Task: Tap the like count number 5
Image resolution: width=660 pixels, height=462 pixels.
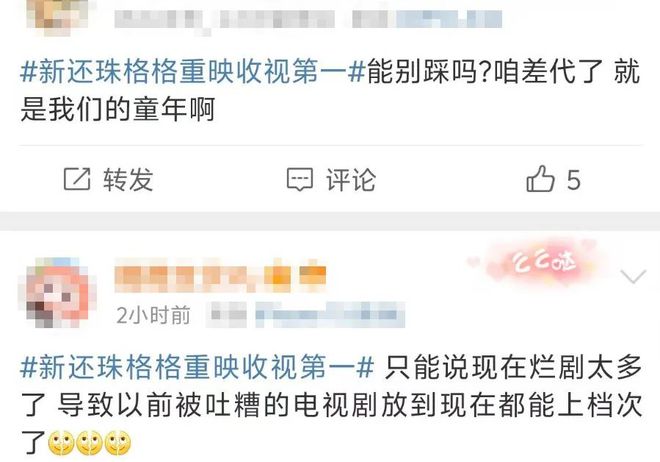Action: point(573,180)
